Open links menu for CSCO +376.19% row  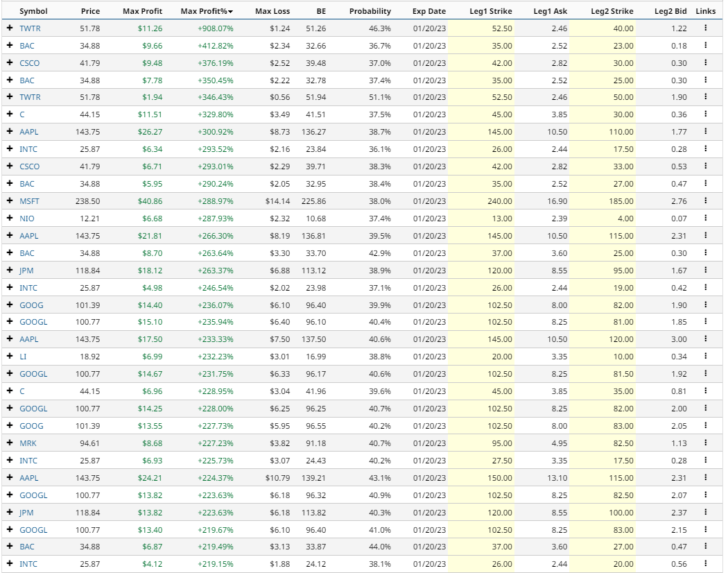coord(705,62)
